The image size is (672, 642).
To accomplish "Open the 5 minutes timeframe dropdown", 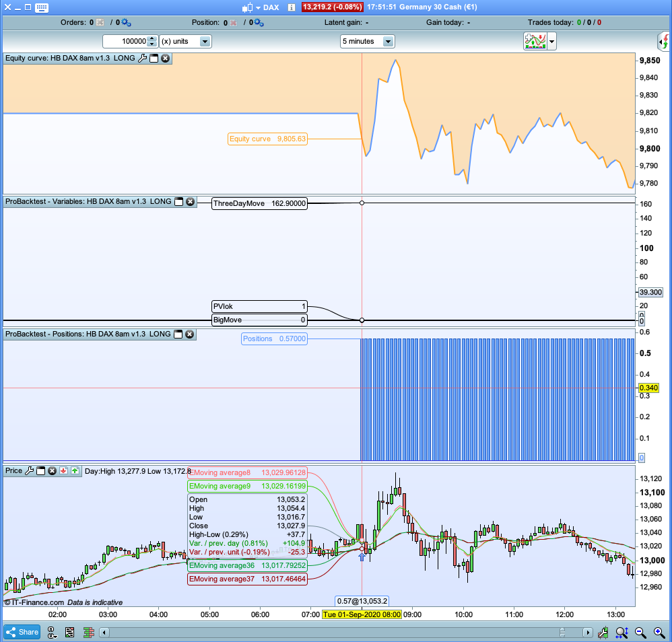I will 367,41.
